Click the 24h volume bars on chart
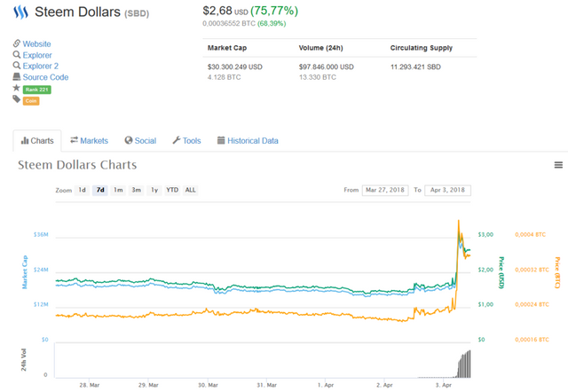 point(463,365)
